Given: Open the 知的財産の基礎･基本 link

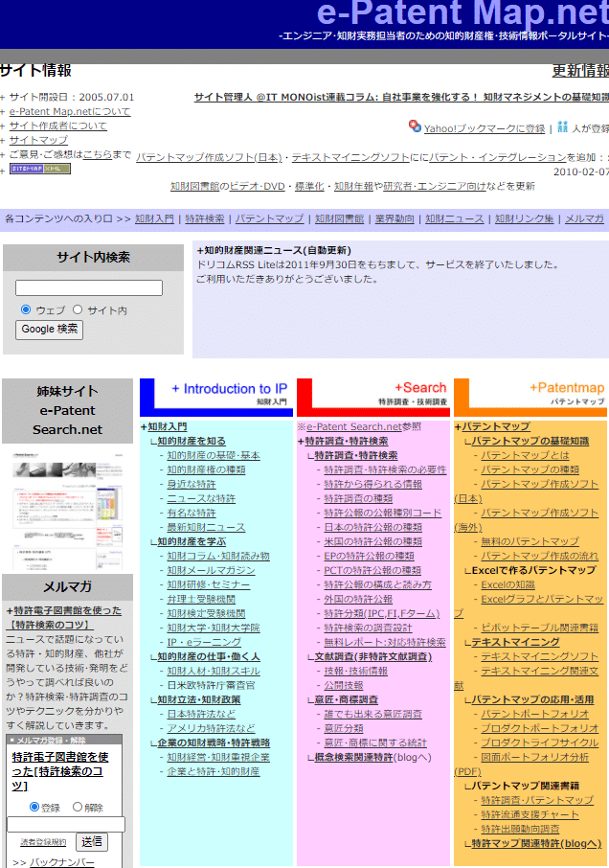Looking at the screenshot, I should click(214, 455).
